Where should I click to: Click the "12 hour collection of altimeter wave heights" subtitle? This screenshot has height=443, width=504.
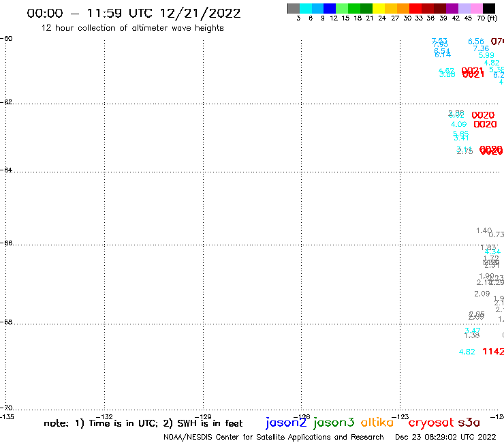132,28
